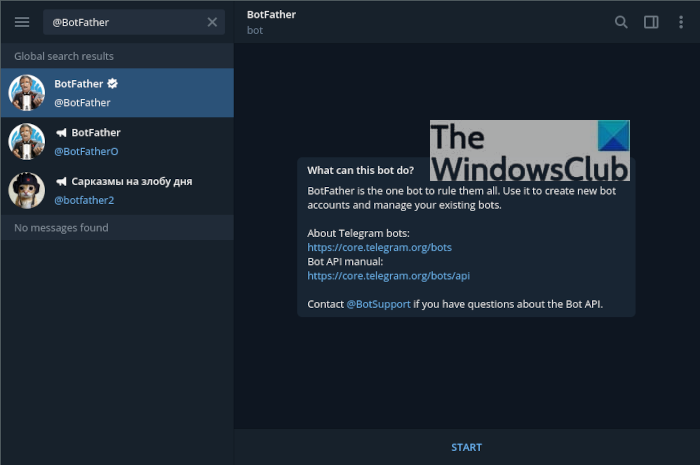Open the core.telegram.org/bots link
Viewport: 700px width, 465px height.
pos(379,247)
